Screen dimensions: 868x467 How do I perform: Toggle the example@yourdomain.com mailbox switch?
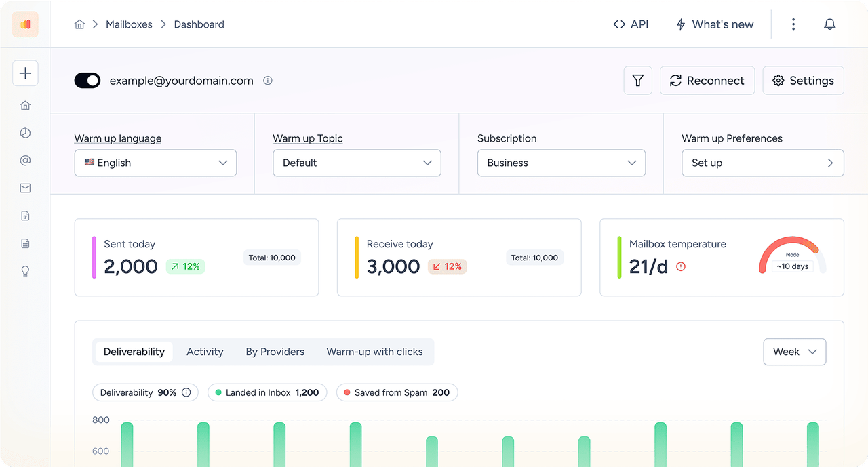[x=87, y=81]
